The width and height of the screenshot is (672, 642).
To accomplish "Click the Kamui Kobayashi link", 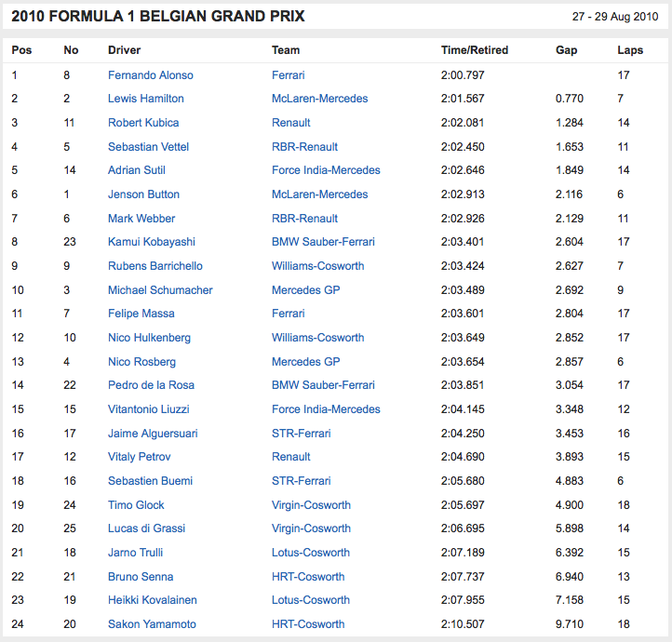I will (152, 242).
